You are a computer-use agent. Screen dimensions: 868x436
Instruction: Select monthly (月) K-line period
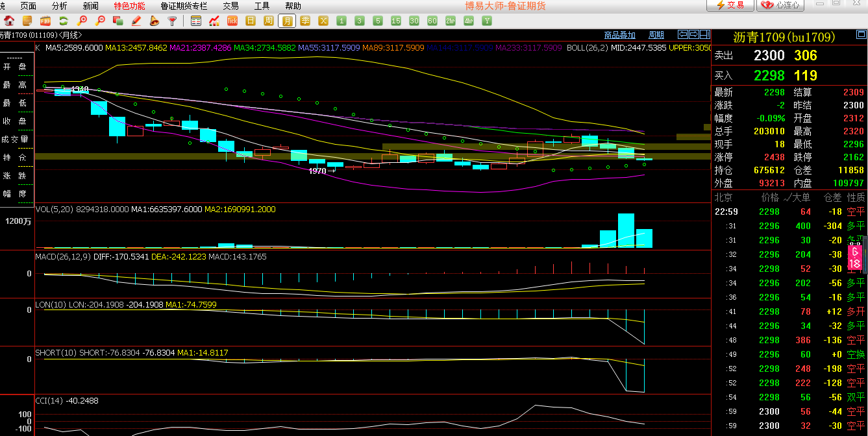[287, 21]
